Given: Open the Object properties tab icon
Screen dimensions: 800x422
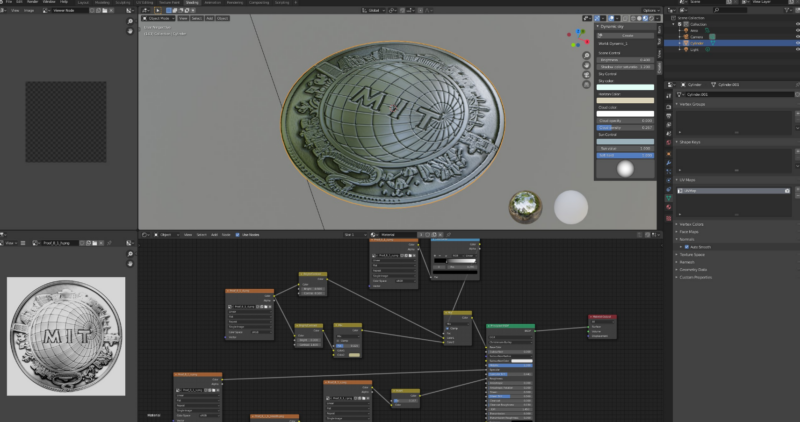Looking at the screenshot, I should [x=669, y=154].
